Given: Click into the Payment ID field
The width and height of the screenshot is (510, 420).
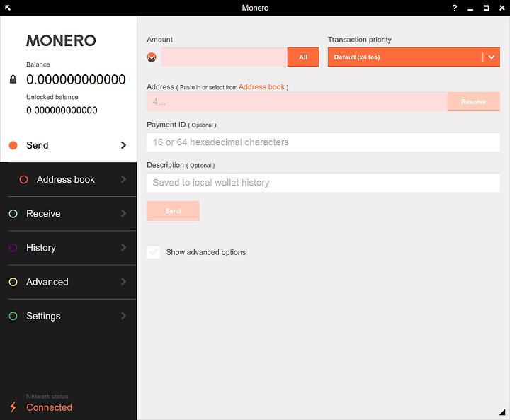Looking at the screenshot, I should [x=323, y=142].
